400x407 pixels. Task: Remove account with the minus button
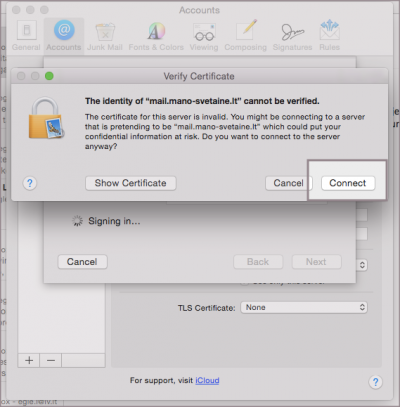[x=51, y=360]
